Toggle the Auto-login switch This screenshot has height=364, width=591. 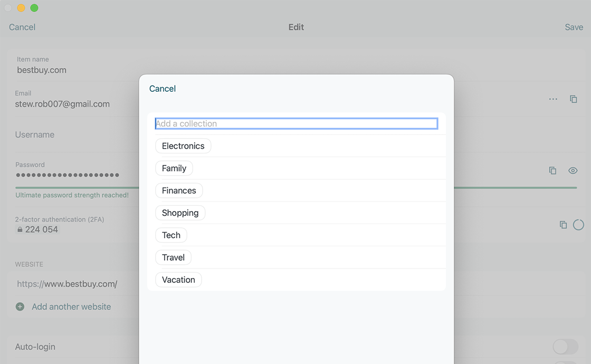[x=565, y=347]
